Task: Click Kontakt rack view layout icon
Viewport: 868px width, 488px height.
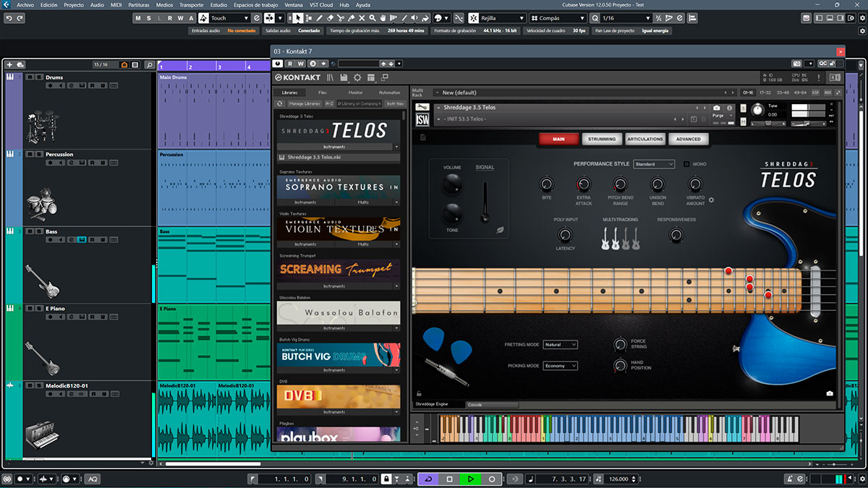Action: tap(371, 77)
